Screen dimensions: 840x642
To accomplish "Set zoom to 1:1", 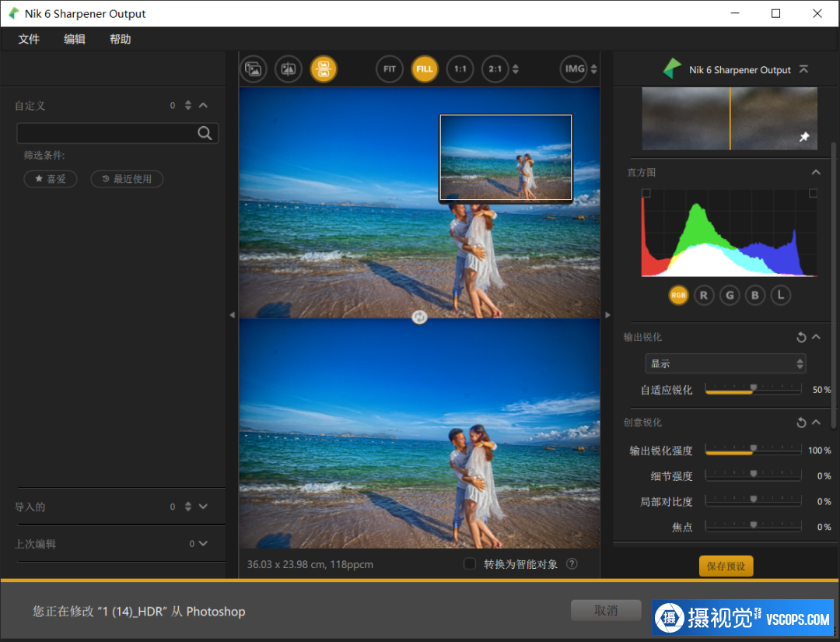I will tap(460, 69).
